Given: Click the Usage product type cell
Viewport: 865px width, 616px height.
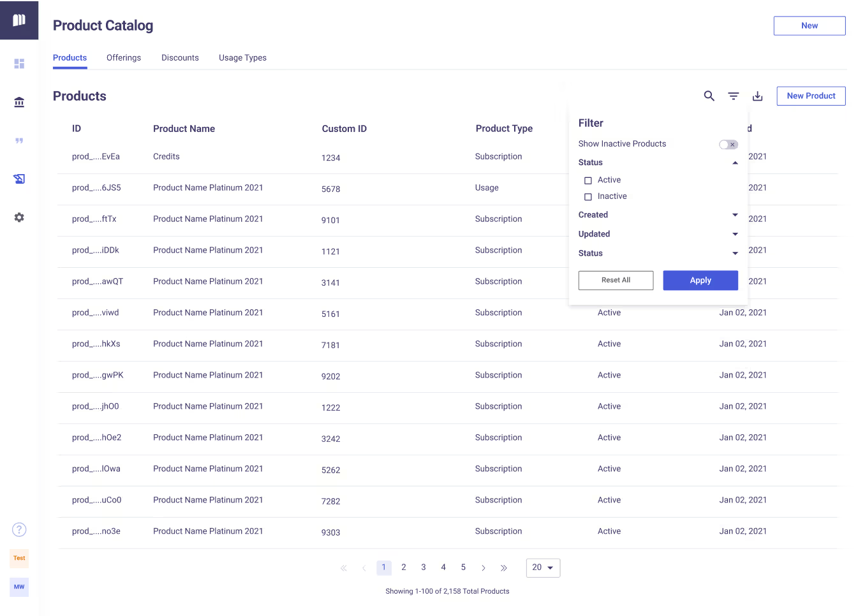Looking at the screenshot, I should click(x=487, y=188).
